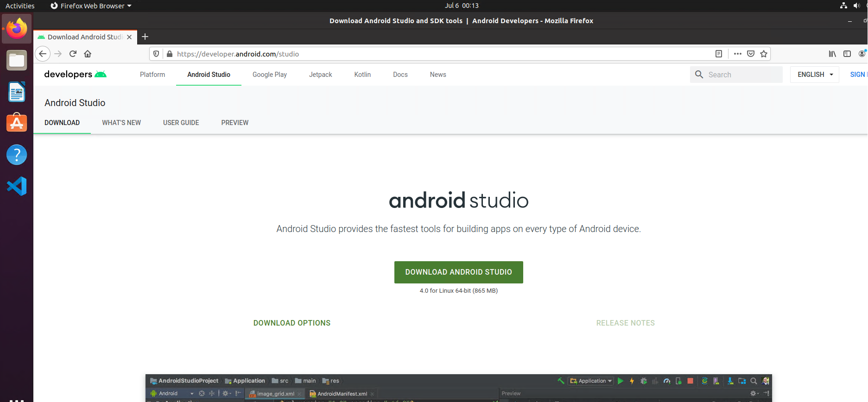This screenshot has width=868, height=402.
Task: Open the Docs nav item
Action: (400, 75)
